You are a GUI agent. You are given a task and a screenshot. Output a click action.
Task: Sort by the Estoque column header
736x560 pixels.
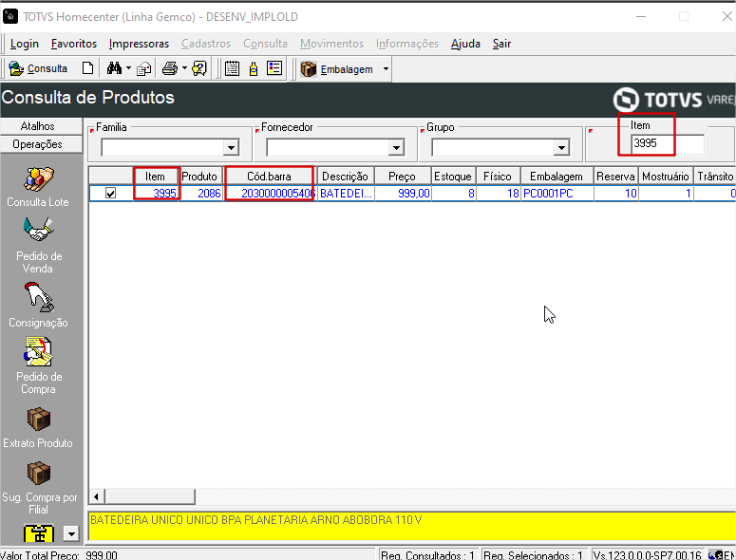(x=453, y=177)
